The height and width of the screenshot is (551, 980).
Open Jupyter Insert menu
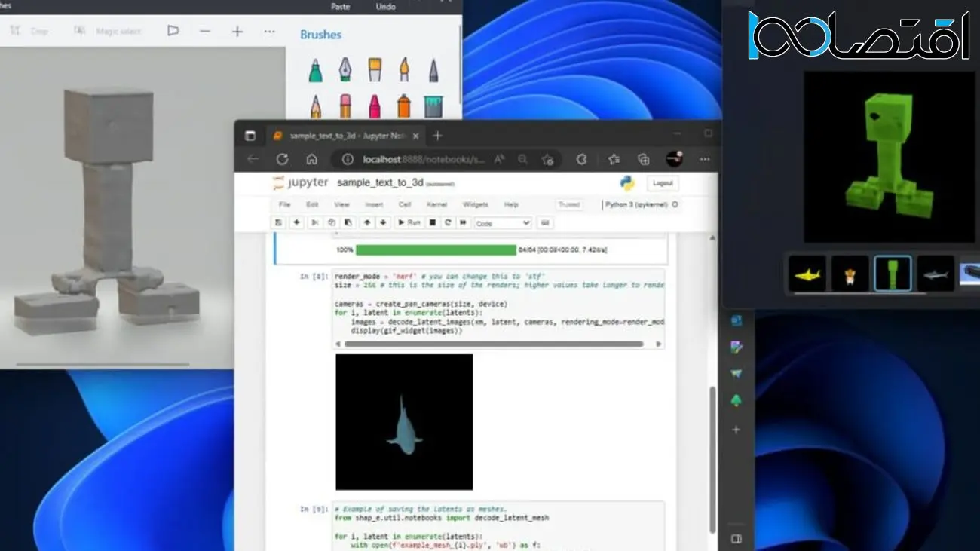click(374, 204)
